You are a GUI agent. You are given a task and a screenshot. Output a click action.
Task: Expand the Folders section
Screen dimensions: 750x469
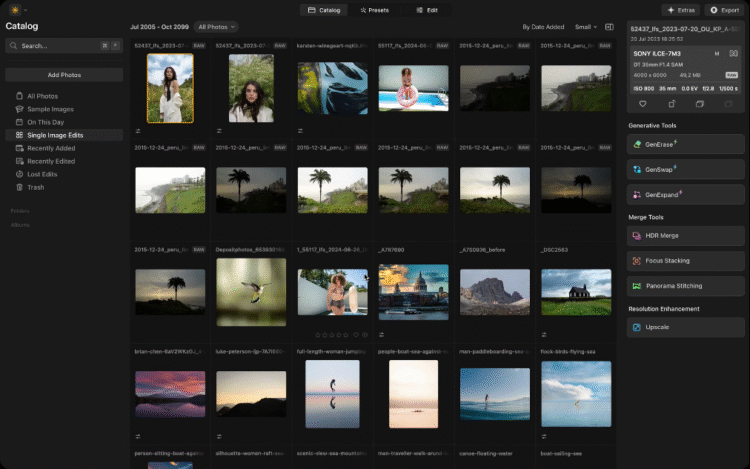coord(20,211)
